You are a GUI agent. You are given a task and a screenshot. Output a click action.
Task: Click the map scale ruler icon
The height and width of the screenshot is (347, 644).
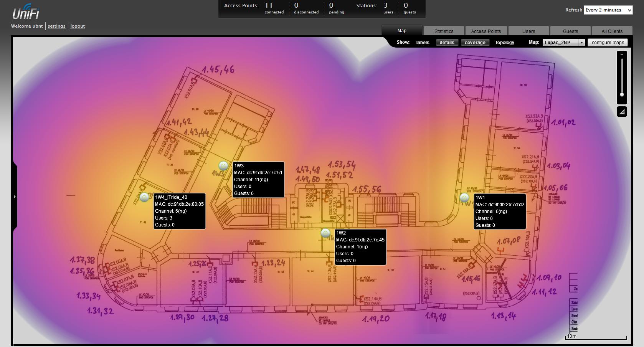(622, 112)
